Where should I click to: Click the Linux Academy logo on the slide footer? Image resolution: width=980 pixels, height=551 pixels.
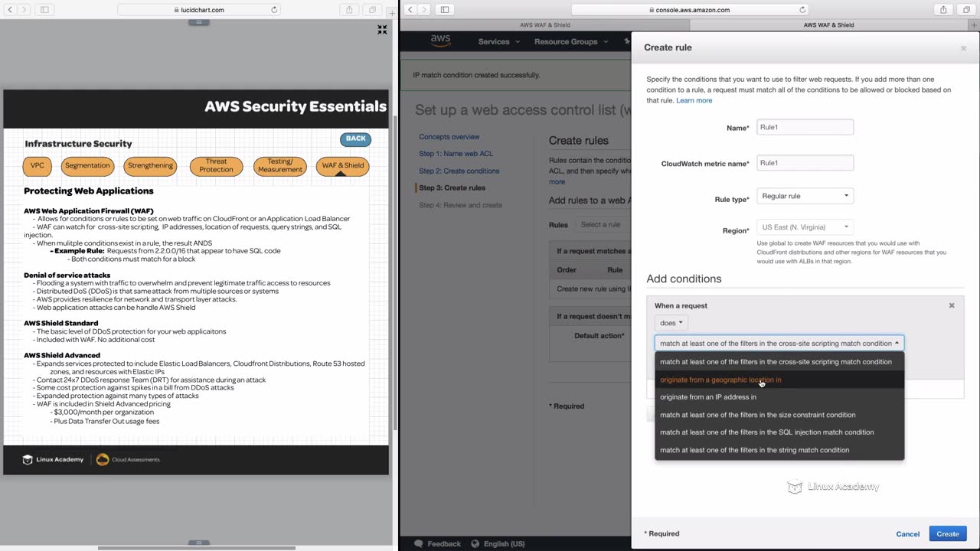53,459
